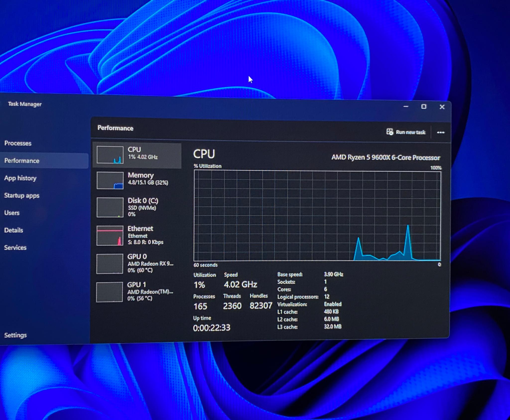Viewport: 510px width, 420px height.
Task: Open the Disk 0 (C:) performance view
Action: [x=137, y=207]
